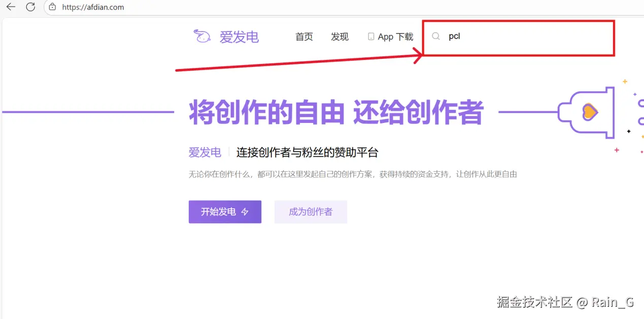Screen dimensions: 644x319
Task: Click the Afdian bird logo icon
Action: [202, 36]
